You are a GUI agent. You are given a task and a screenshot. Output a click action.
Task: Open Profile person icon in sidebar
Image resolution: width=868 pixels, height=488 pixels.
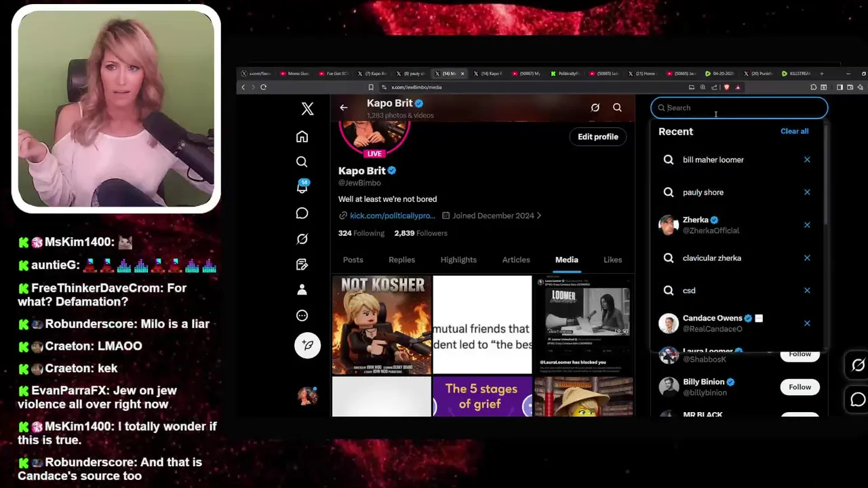pos(302,289)
